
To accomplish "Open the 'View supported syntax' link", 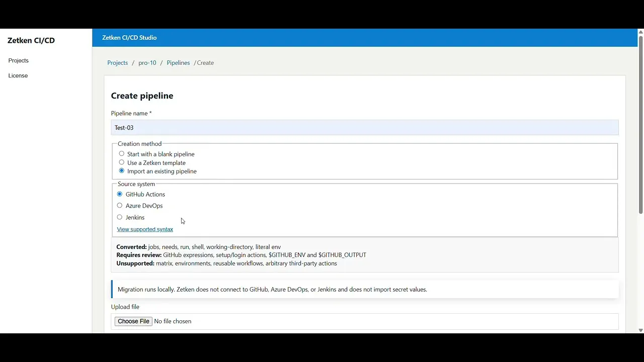I will (145, 229).
